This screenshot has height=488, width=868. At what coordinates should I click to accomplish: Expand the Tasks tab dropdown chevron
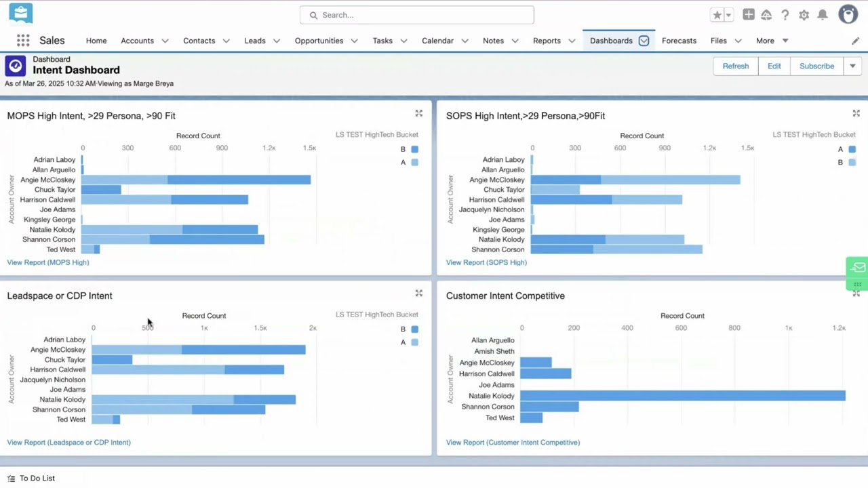[x=404, y=41]
